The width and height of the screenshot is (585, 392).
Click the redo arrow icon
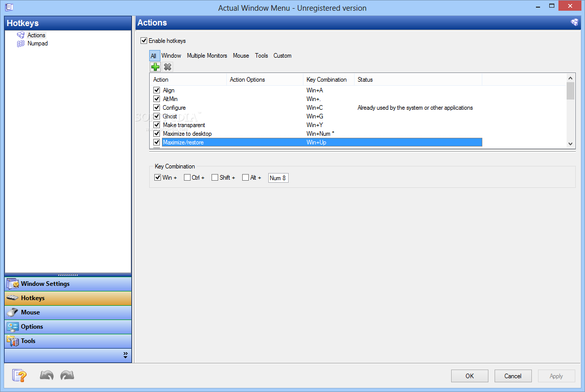point(67,375)
